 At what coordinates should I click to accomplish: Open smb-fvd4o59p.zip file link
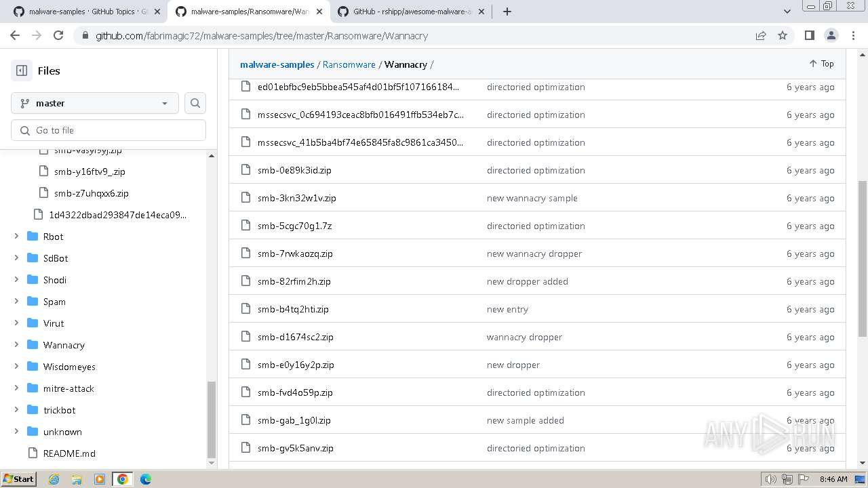pyautogui.click(x=295, y=392)
